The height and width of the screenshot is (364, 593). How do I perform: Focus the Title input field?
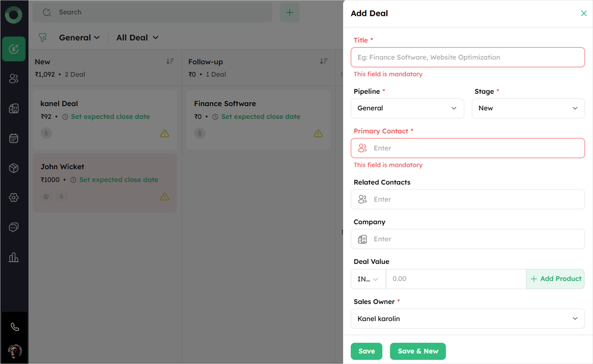tap(468, 57)
